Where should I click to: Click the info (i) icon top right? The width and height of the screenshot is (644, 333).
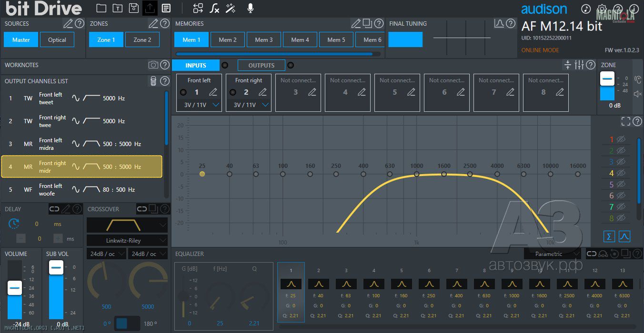coord(634,9)
